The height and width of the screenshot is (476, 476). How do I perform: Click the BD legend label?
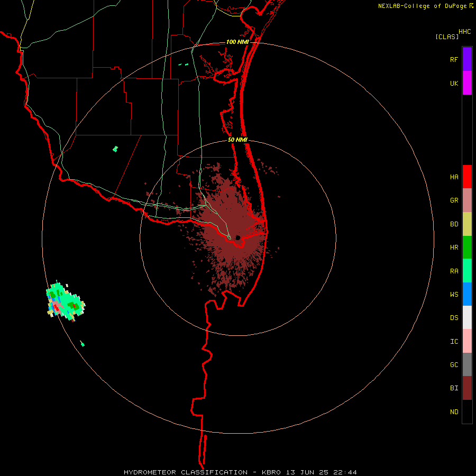(454, 224)
